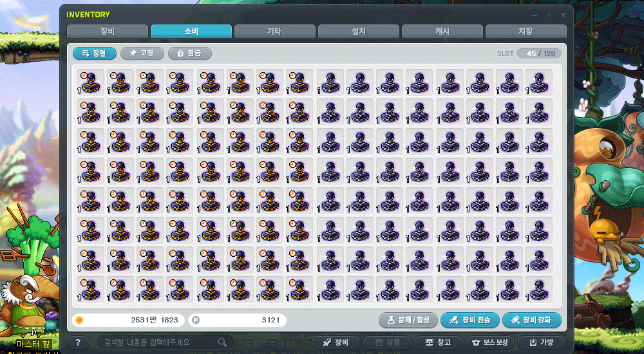Open the 장비 equipment window button at bottom
The width and height of the screenshot is (644, 354).
click(x=336, y=342)
